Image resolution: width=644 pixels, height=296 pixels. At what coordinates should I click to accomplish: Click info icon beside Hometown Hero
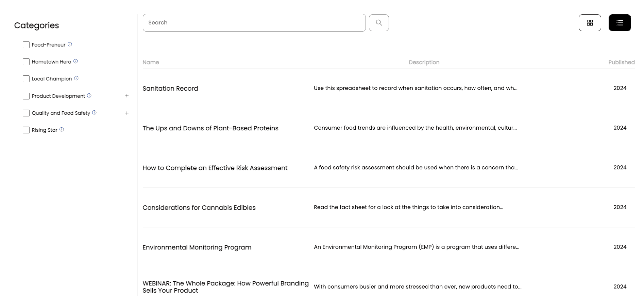click(x=75, y=61)
